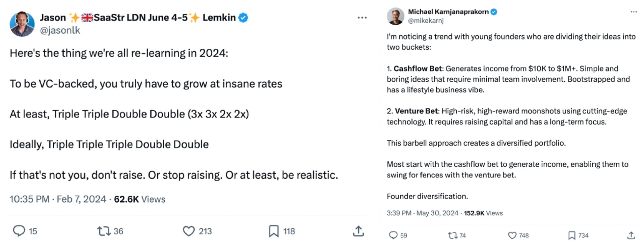This screenshot has height=243, width=644.
Task: Open more options on Jason's tweet
Action: pyautogui.click(x=362, y=17)
